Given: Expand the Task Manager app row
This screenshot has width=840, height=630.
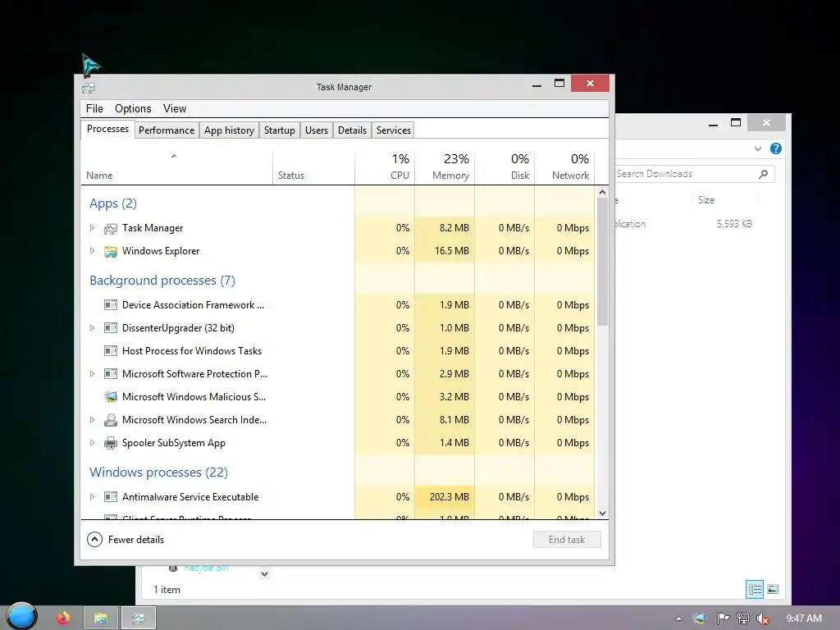Looking at the screenshot, I should pyautogui.click(x=92, y=228).
